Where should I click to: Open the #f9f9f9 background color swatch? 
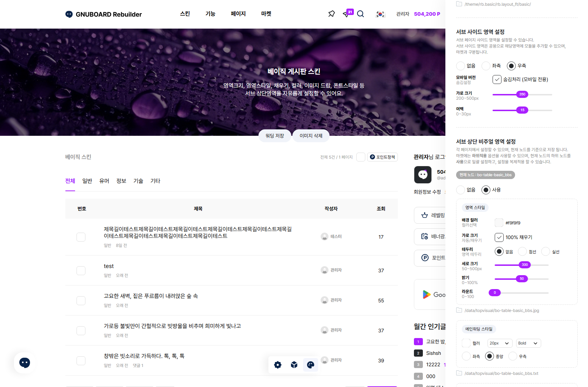[x=499, y=223]
